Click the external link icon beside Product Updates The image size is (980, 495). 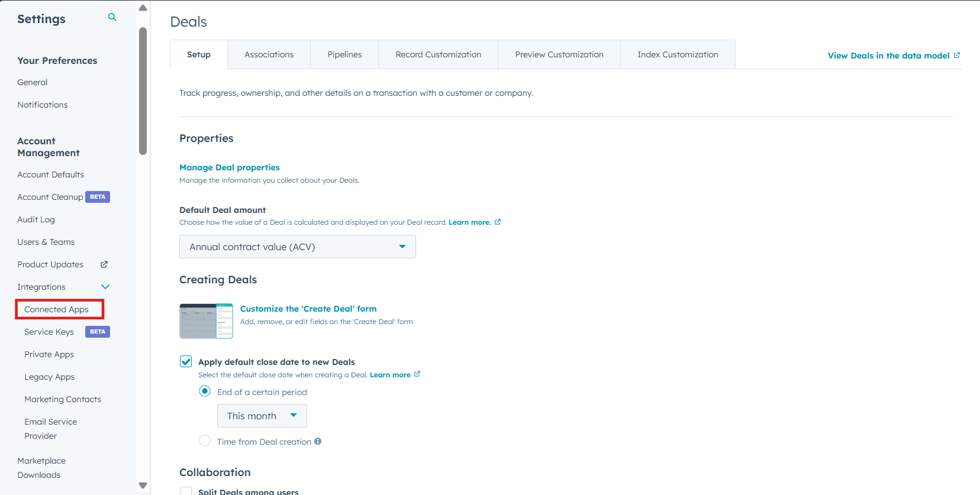click(104, 264)
